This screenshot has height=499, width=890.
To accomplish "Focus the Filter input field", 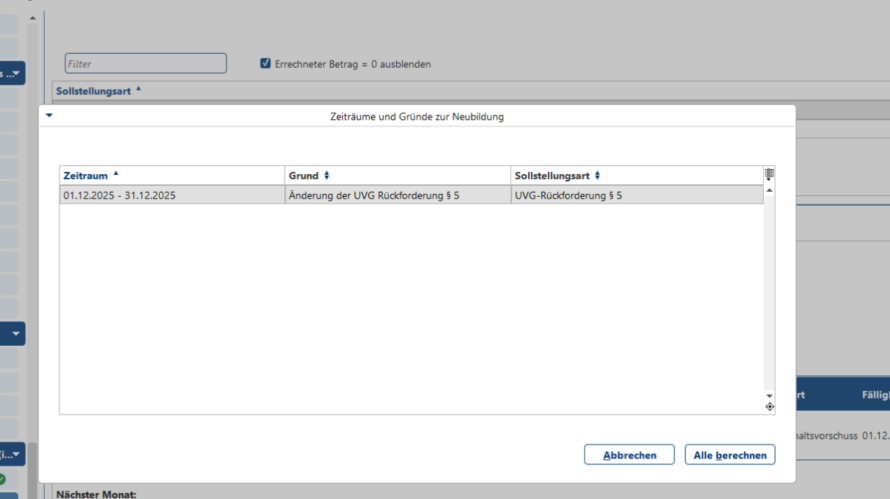I will 145,64.
